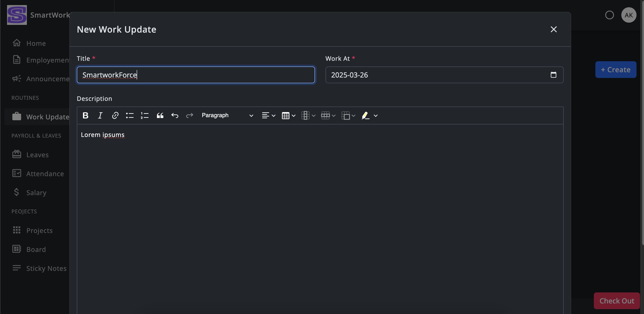The image size is (644, 314).
Task: Click the red Check Out button
Action: coord(616,301)
